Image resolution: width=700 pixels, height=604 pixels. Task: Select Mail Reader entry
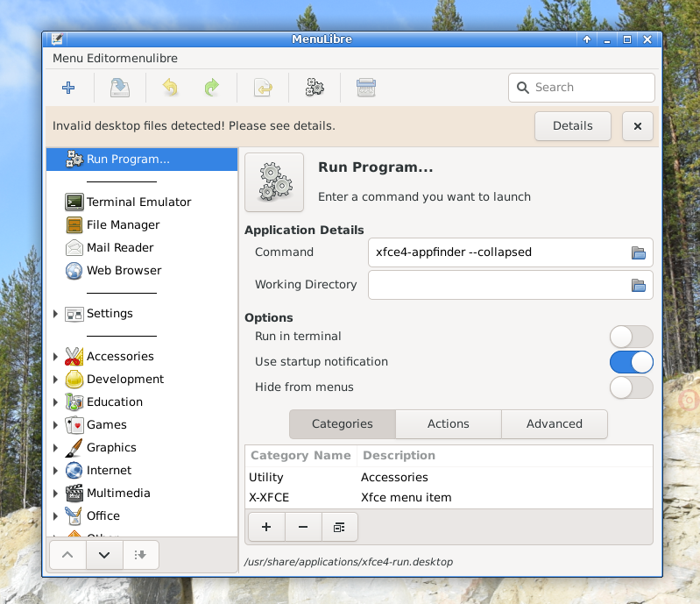142,247
